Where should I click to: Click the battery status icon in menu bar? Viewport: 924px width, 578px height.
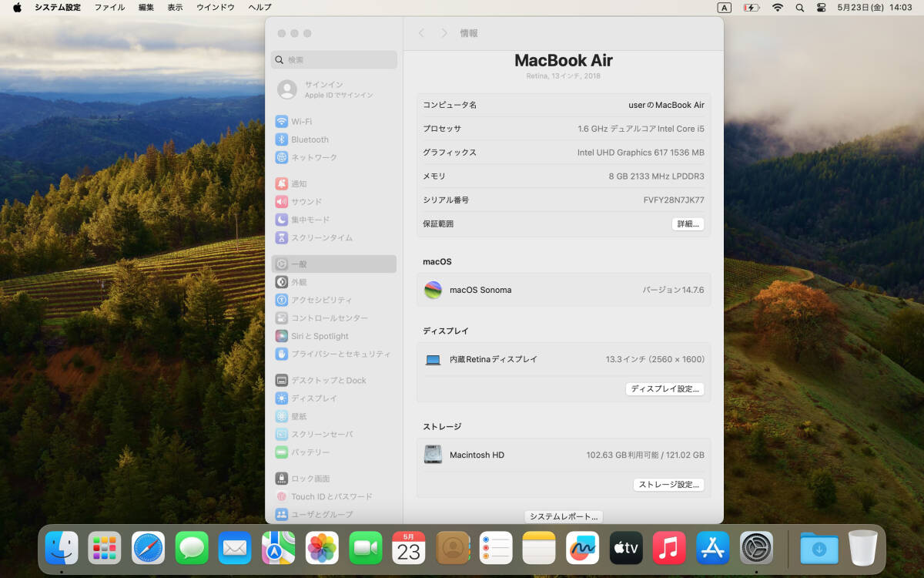pyautogui.click(x=751, y=7)
